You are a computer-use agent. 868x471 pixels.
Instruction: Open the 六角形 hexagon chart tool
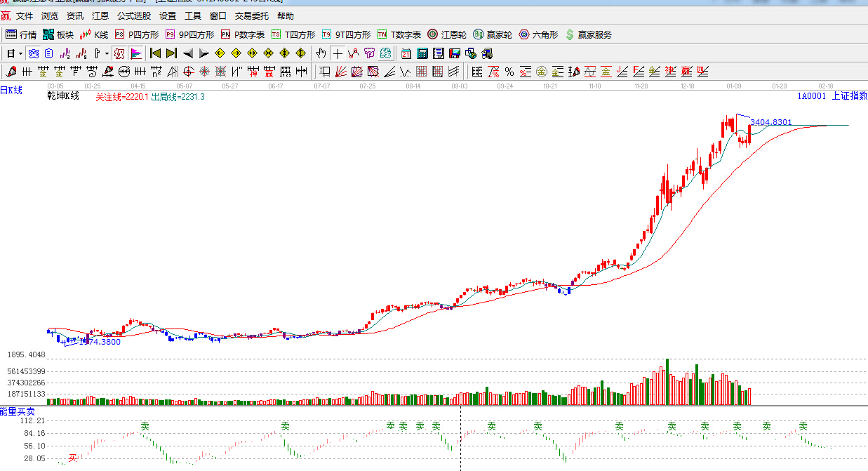[x=538, y=34]
